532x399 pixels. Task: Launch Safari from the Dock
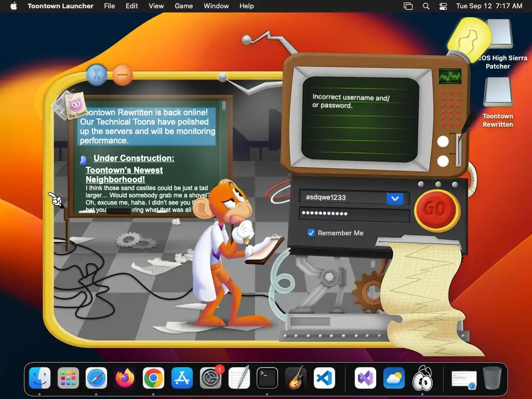(96, 378)
